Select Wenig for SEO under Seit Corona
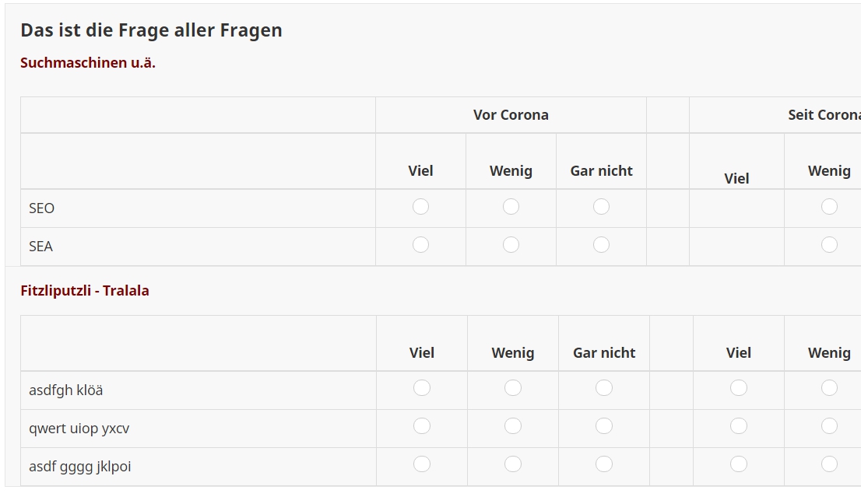Image resolution: width=861 pixels, height=504 pixels. (829, 207)
